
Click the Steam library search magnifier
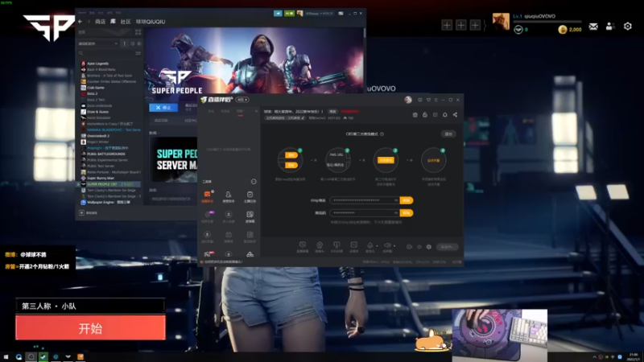(x=81, y=53)
